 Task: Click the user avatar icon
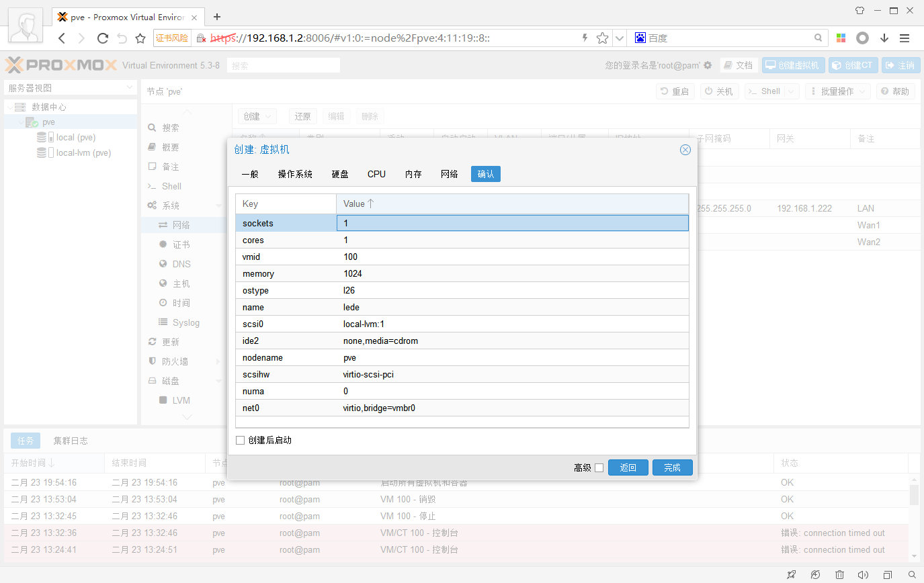point(27,27)
